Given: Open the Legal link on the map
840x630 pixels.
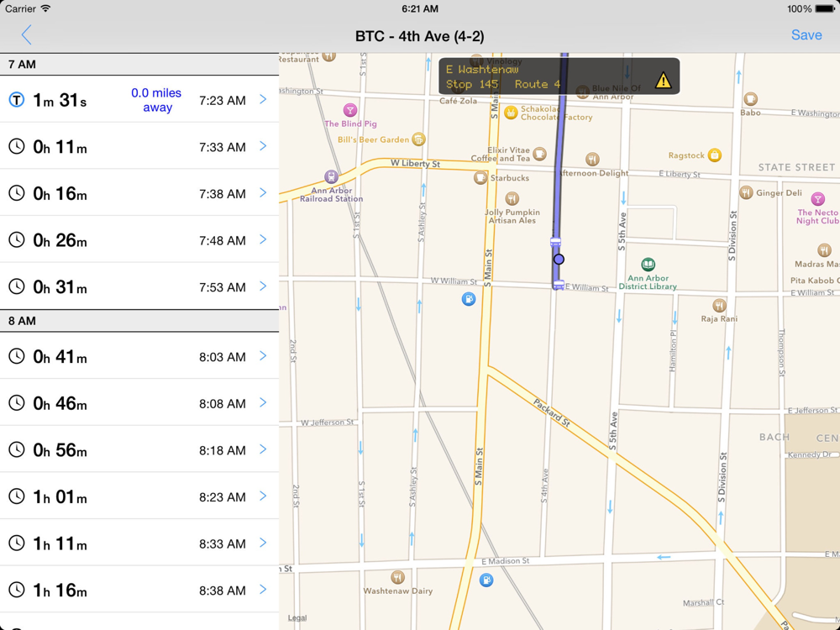Looking at the screenshot, I should point(297,617).
